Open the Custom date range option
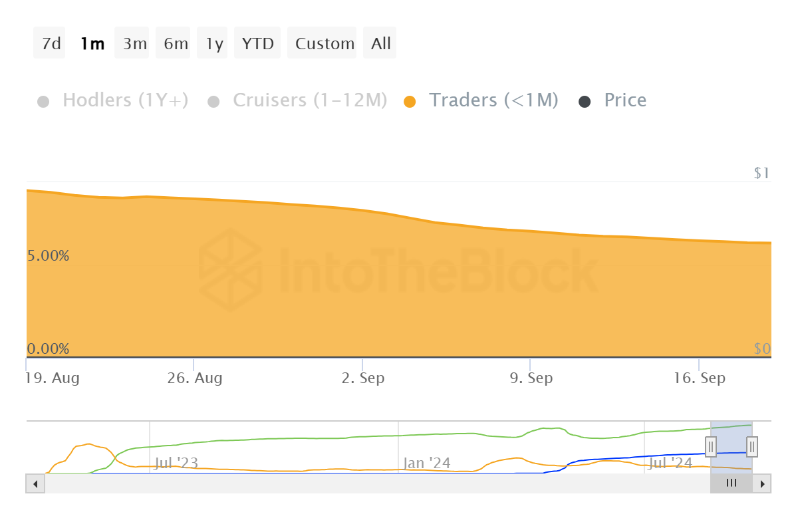This screenshot has width=798, height=532. coord(325,43)
